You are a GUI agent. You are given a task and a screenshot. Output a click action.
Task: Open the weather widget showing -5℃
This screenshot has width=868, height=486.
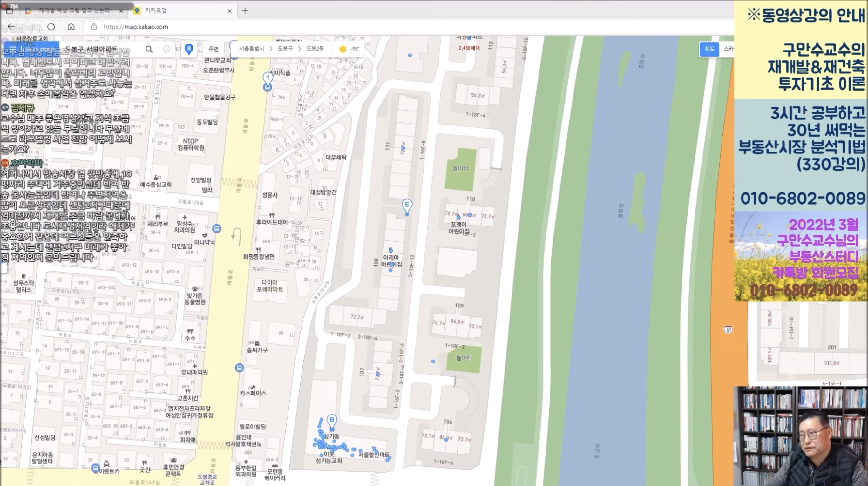(x=349, y=49)
